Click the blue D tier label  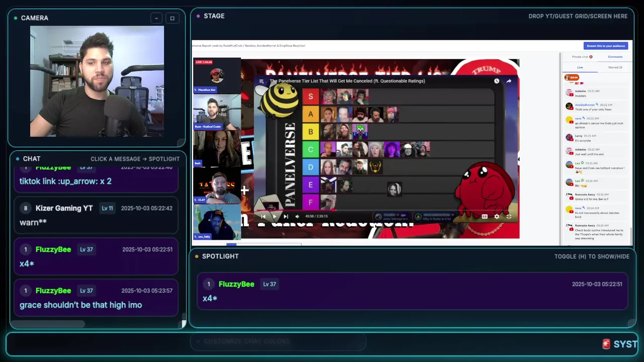[310, 167]
